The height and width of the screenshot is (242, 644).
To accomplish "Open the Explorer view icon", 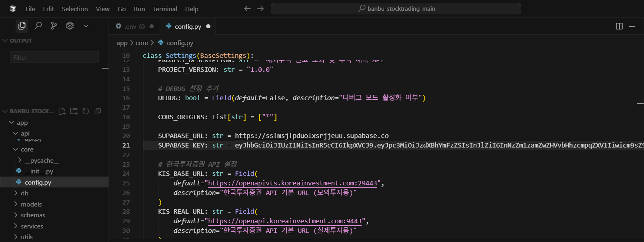I will point(22,26).
